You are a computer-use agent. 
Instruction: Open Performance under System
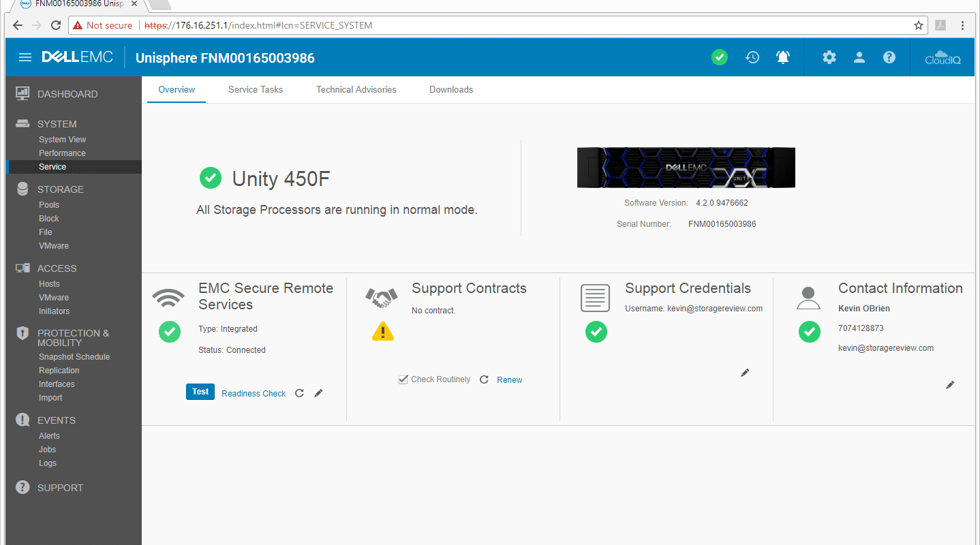62,153
